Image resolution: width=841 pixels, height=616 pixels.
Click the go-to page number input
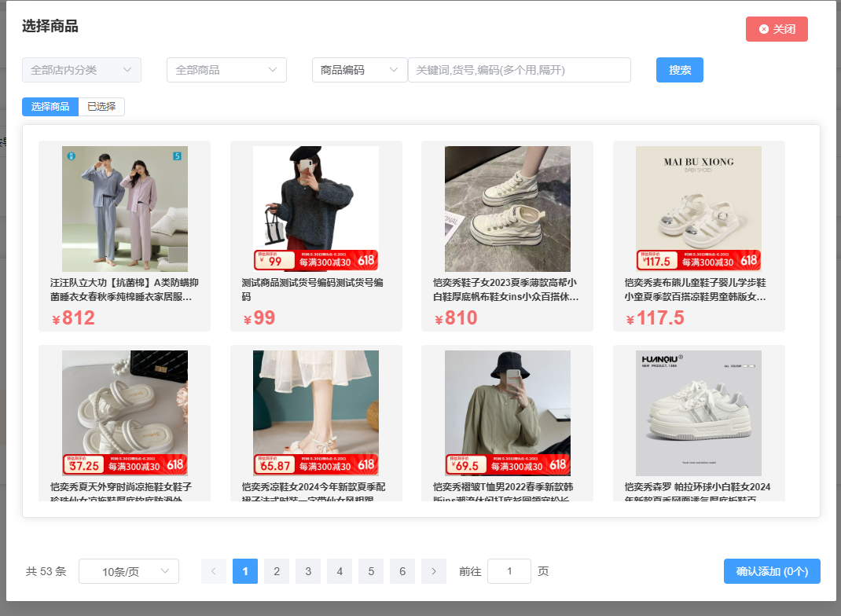[x=509, y=571]
